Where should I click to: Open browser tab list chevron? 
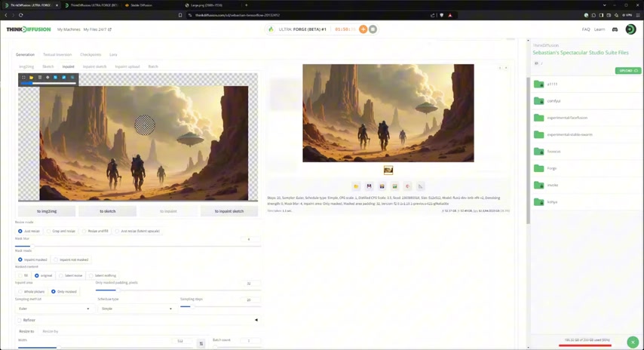click(604, 5)
